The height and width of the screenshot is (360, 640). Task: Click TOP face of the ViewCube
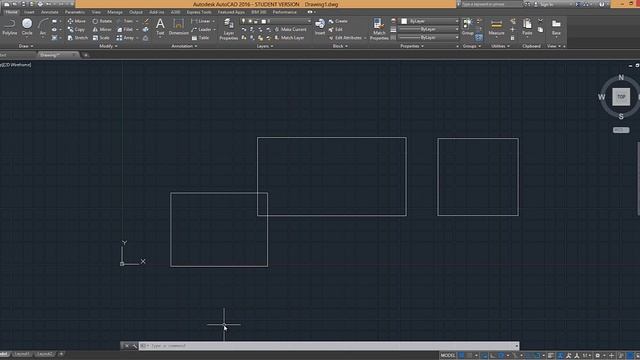(621, 97)
